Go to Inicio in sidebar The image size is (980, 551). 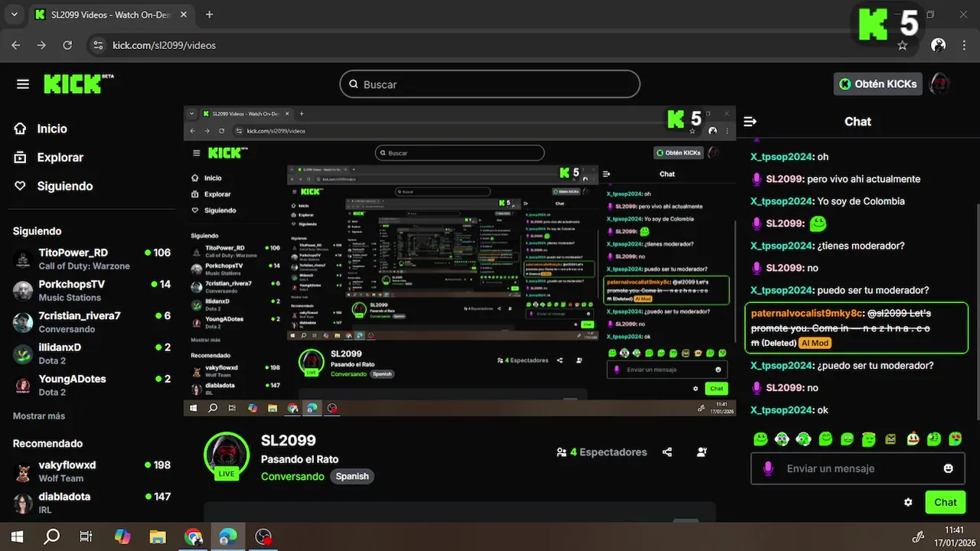[51, 129]
